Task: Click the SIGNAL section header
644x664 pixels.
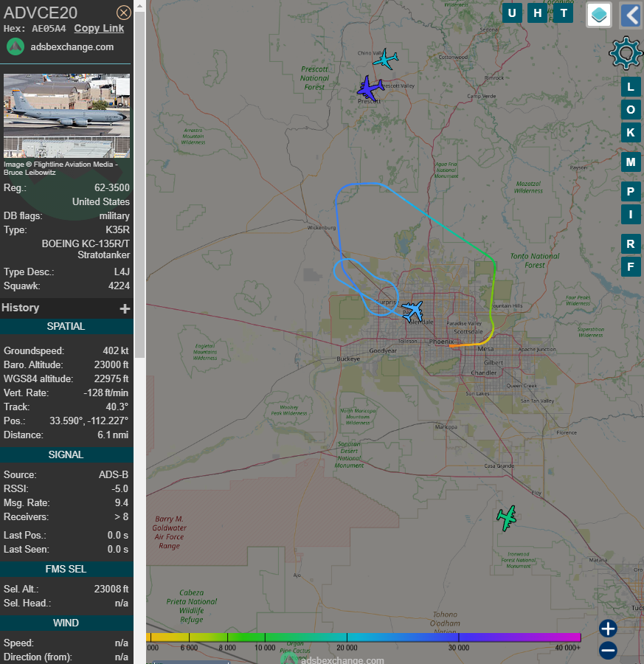Action: (66, 454)
